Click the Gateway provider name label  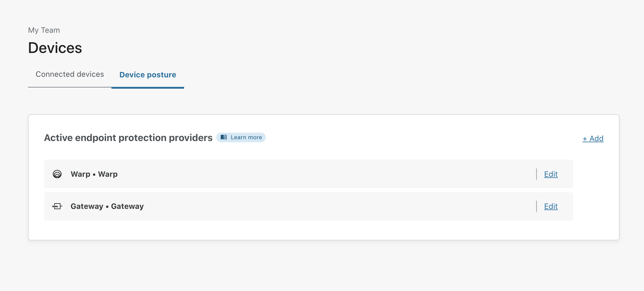[x=107, y=206]
